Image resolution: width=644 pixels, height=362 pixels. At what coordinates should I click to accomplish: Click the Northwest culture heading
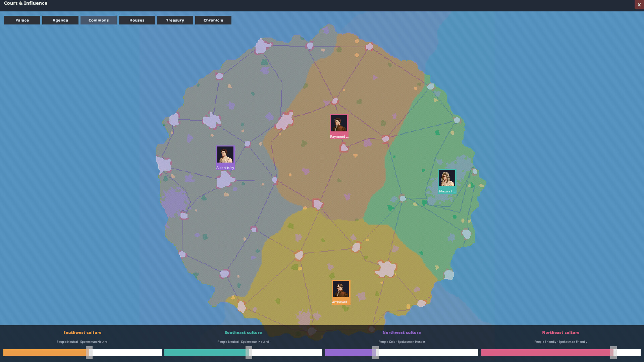coord(401,333)
